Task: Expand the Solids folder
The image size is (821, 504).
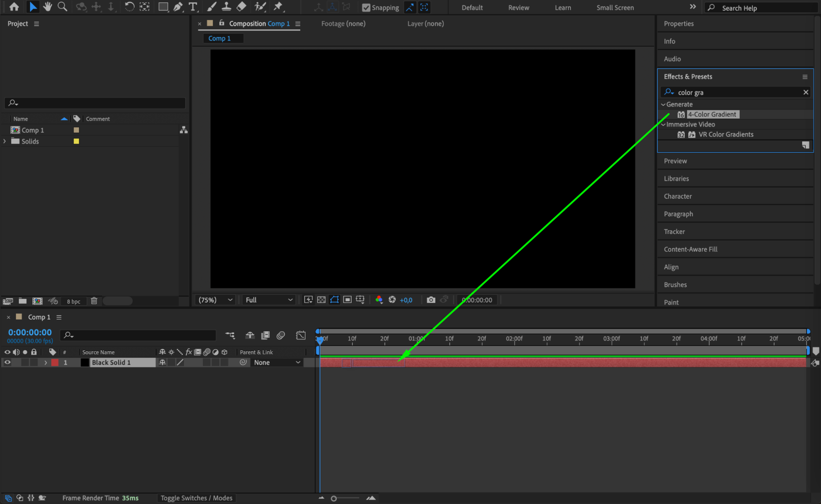Action: pos(5,141)
